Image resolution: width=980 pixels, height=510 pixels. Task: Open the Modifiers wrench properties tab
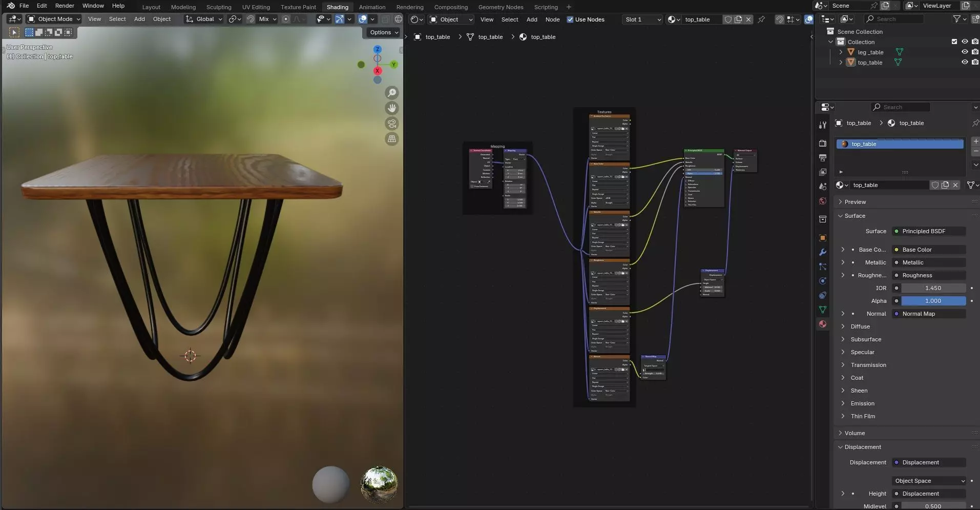pyautogui.click(x=823, y=252)
